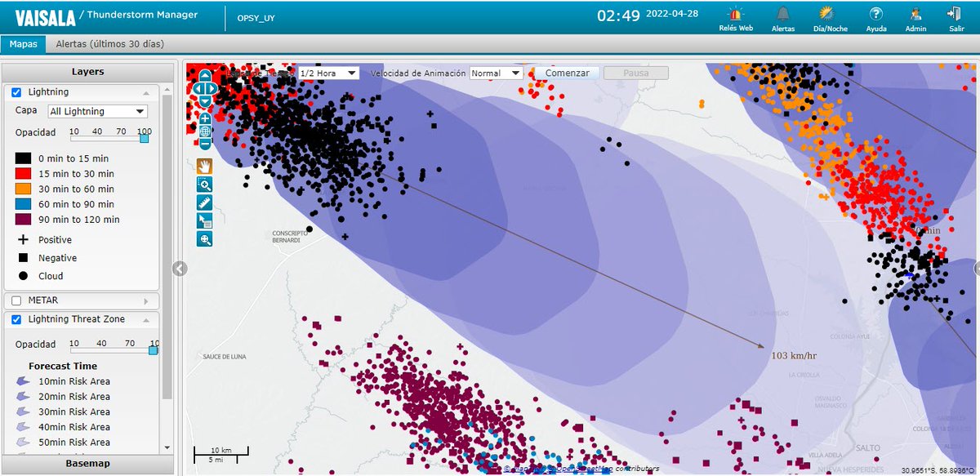980x476 pixels.
Task: Open the Admin user icon
Action: pyautogui.click(x=915, y=14)
